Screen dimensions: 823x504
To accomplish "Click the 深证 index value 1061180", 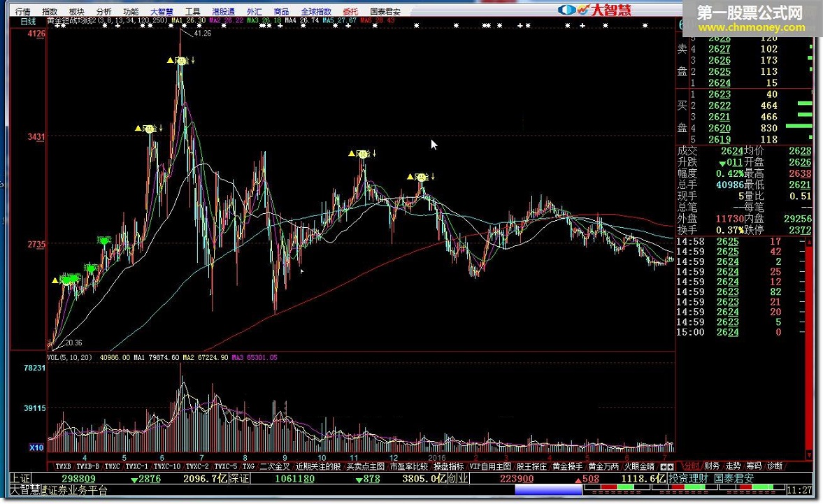I will [295, 478].
